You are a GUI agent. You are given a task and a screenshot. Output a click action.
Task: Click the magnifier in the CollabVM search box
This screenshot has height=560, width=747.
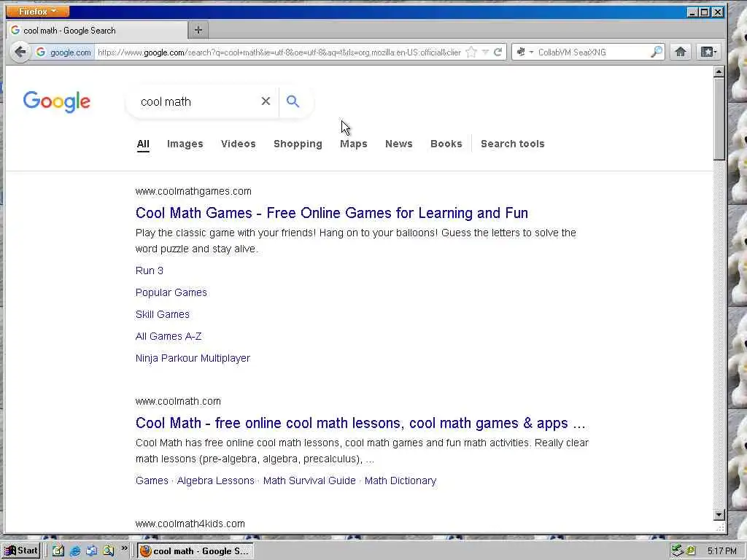[x=657, y=52]
